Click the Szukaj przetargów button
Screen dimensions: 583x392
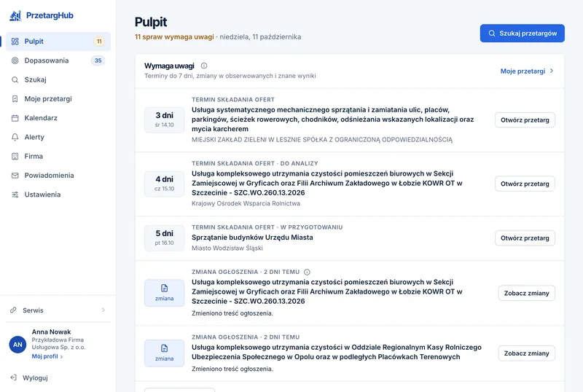click(x=522, y=33)
